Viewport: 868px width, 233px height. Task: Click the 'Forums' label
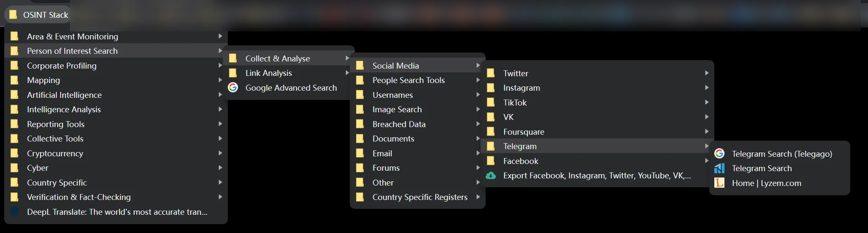tap(386, 168)
